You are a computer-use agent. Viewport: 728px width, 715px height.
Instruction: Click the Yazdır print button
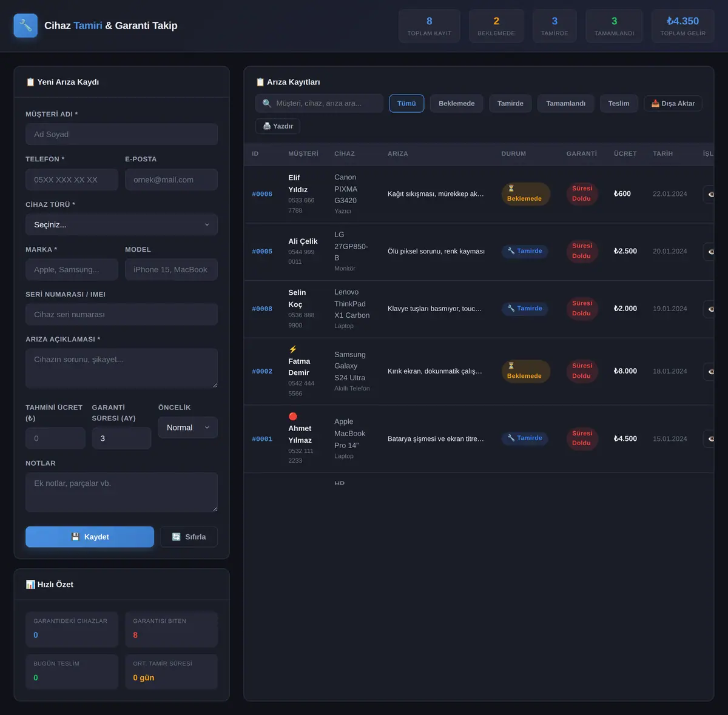point(278,126)
